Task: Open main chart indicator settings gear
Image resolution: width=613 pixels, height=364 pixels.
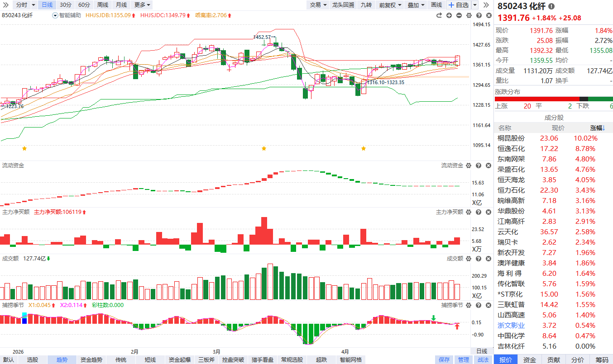Action: pos(469,15)
